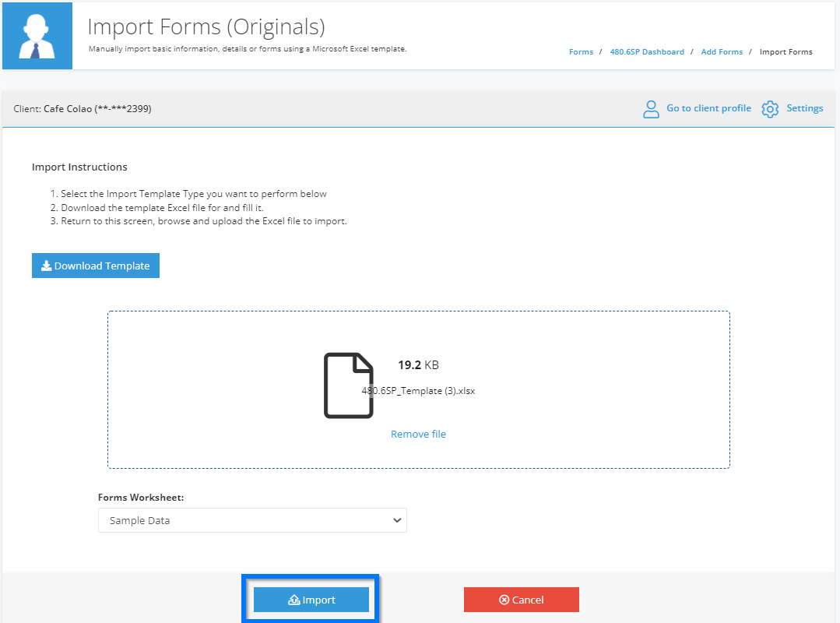The height and width of the screenshot is (623, 840).
Task: Open Go to client profile link
Action: pyautogui.click(x=708, y=108)
